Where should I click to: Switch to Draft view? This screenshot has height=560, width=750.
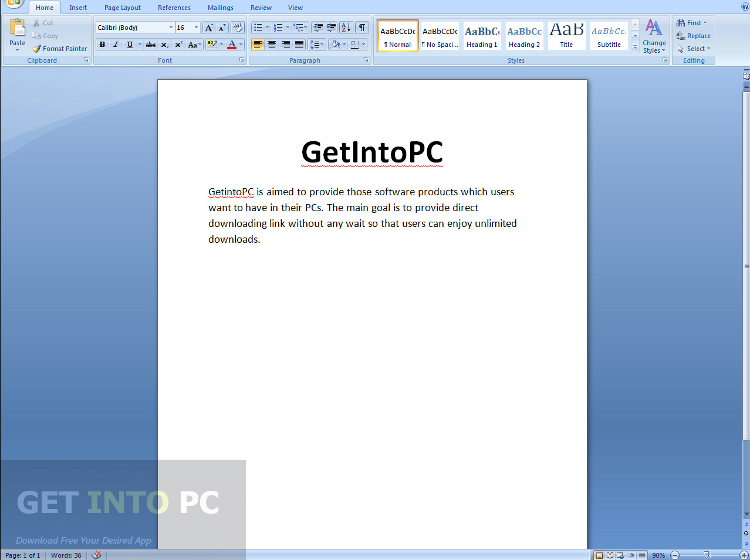(x=641, y=555)
